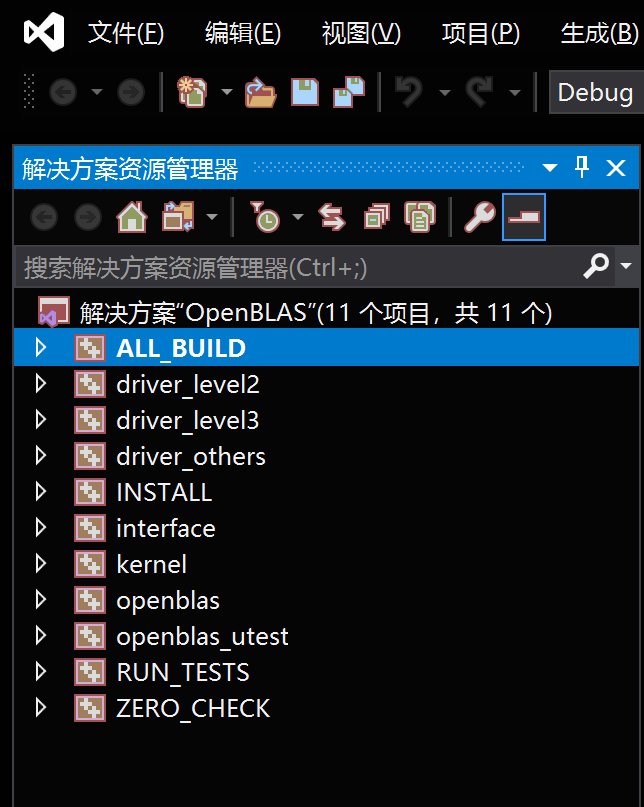The image size is (644, 807).
Task: Click the pending changes filter icon
Action: click(x=265, y=217)
